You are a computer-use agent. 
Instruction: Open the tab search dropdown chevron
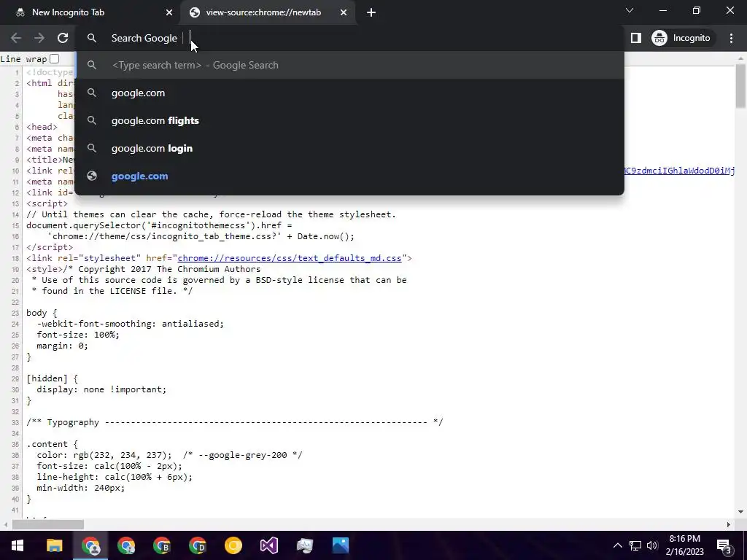point(630,10)
